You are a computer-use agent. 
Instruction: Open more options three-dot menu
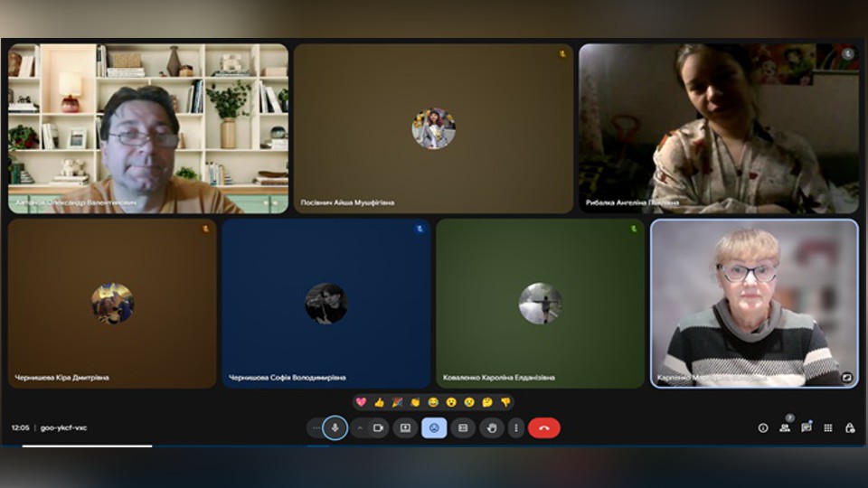click(x=516, y=427)
